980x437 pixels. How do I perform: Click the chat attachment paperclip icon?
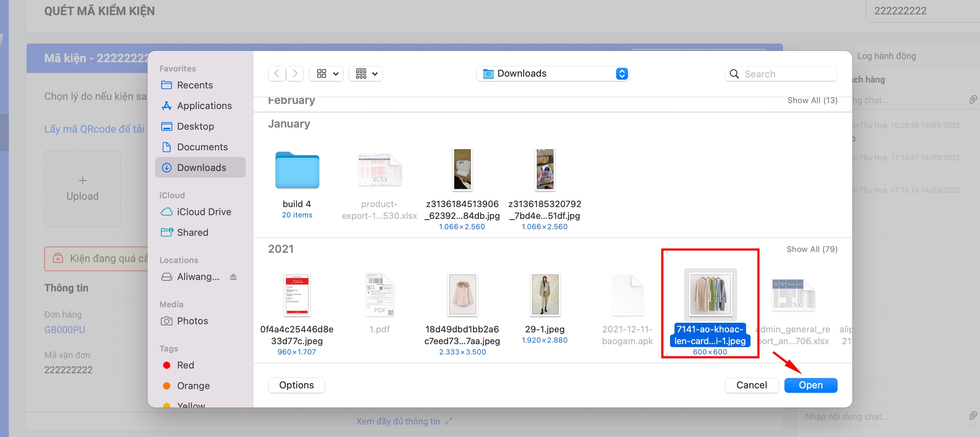(x=972, y=416)
